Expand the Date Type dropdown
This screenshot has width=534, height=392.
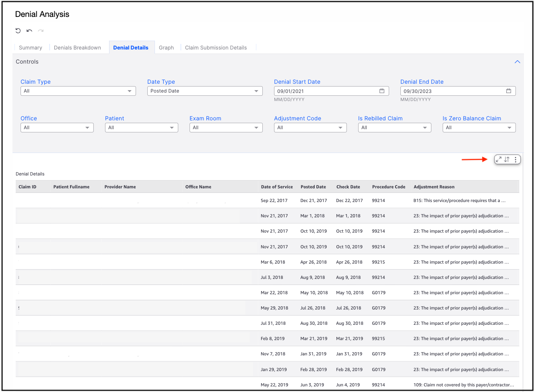[x=205, y=91]
